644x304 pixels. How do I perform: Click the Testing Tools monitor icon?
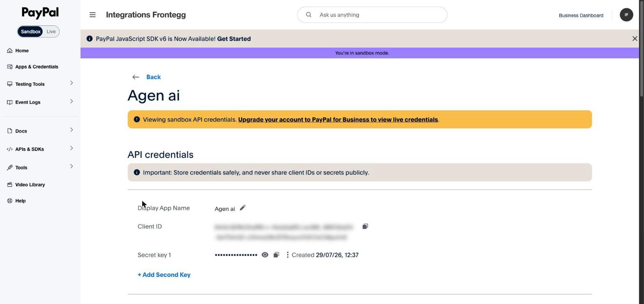point(10,84)
